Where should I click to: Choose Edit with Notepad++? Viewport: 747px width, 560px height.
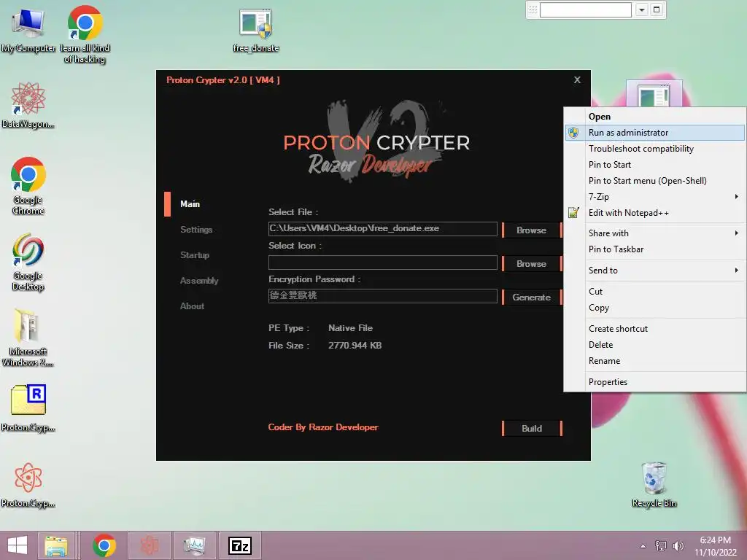(655, 213)
